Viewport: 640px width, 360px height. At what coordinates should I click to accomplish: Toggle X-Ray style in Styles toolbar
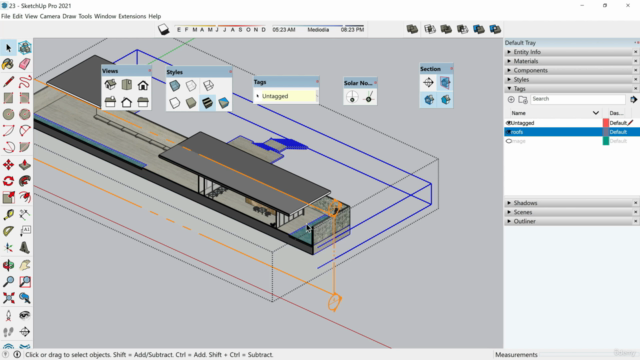[x=175, y=85]
